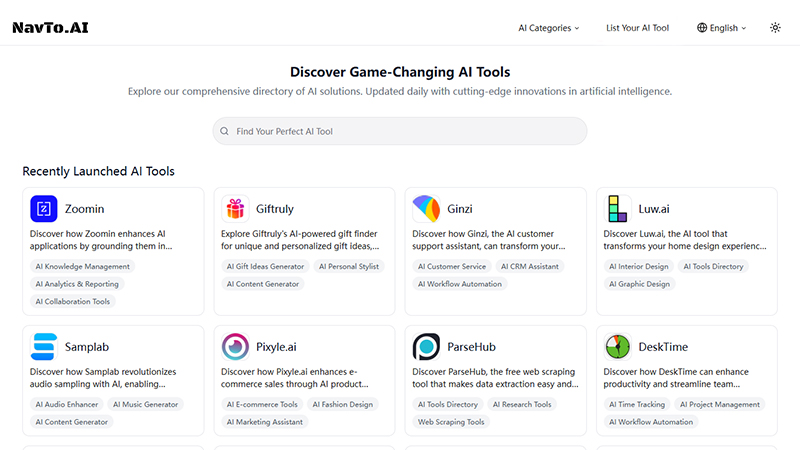
Task: Click the DeskTime clock icon
Action: pyautogui.click(x=618, y=347)
